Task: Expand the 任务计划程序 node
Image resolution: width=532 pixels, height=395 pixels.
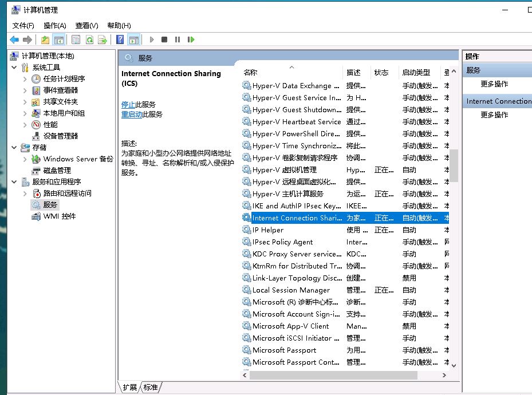Action: pos(25,78)
